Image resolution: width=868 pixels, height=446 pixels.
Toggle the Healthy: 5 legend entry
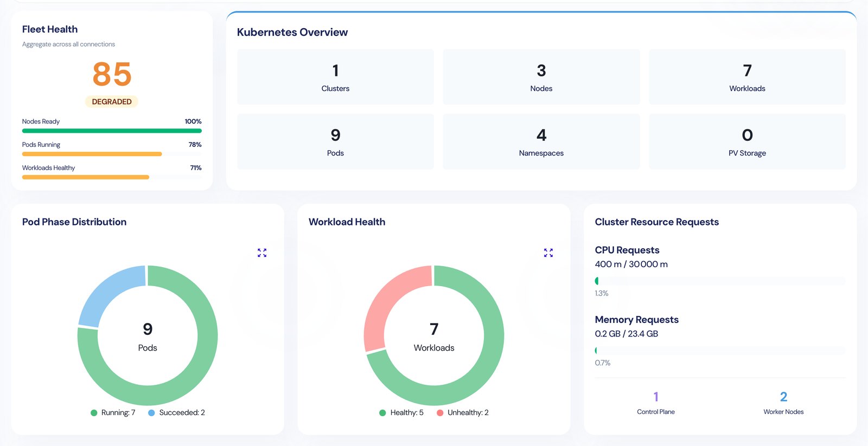click(x=401, y=412)
